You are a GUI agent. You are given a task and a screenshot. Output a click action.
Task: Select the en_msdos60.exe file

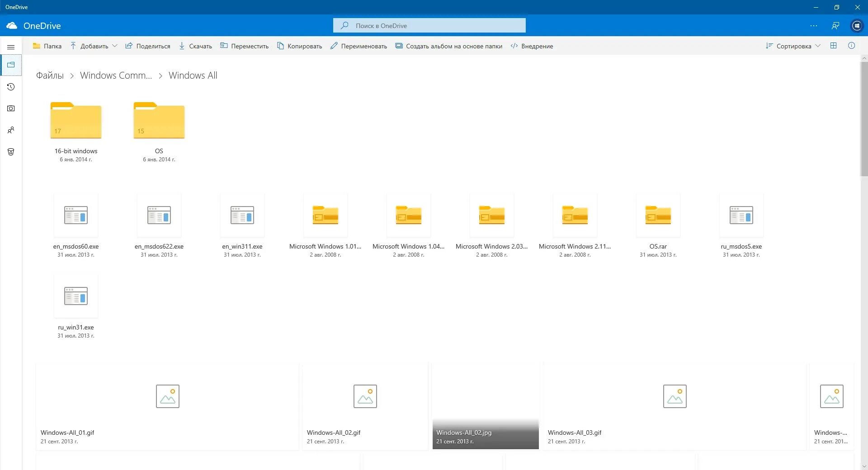point(76,225)
